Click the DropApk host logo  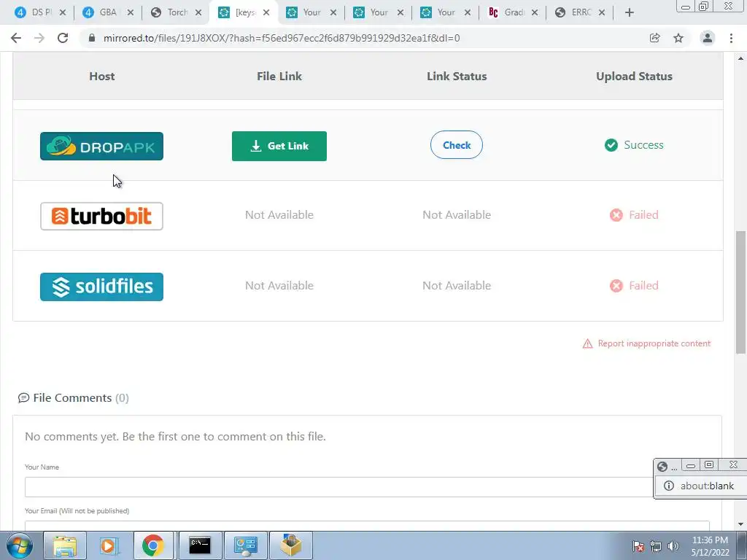[101, 146]
